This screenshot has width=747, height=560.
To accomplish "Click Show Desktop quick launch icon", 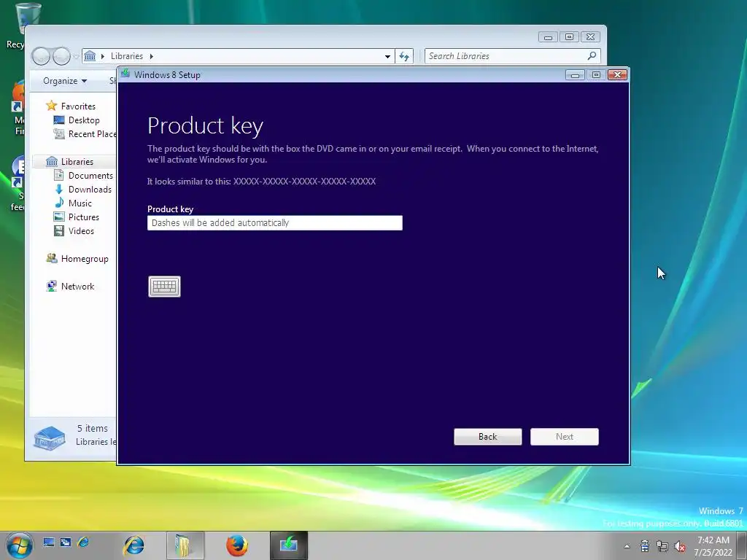I will click(49, 542).
